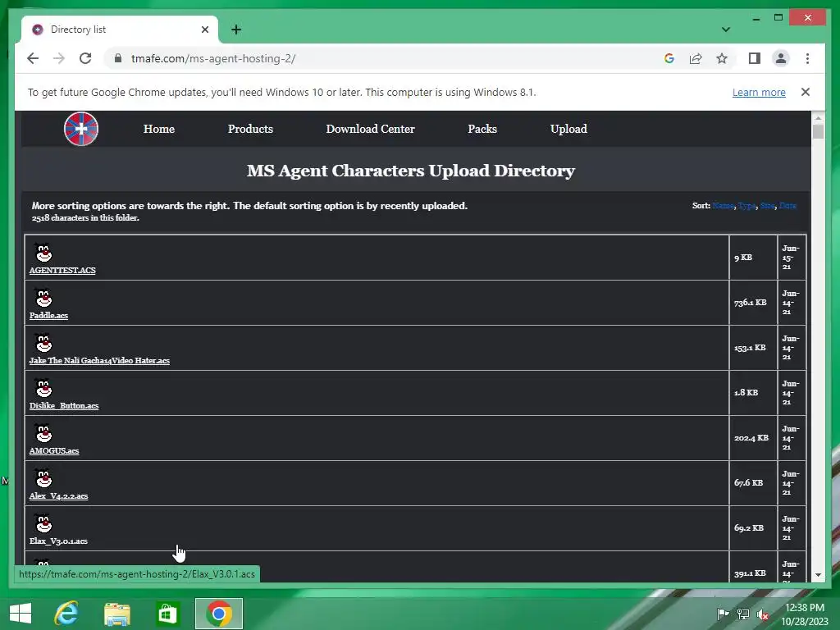
Task: Click the Chrome taskbar icon
Action: [x=218, y=614]
